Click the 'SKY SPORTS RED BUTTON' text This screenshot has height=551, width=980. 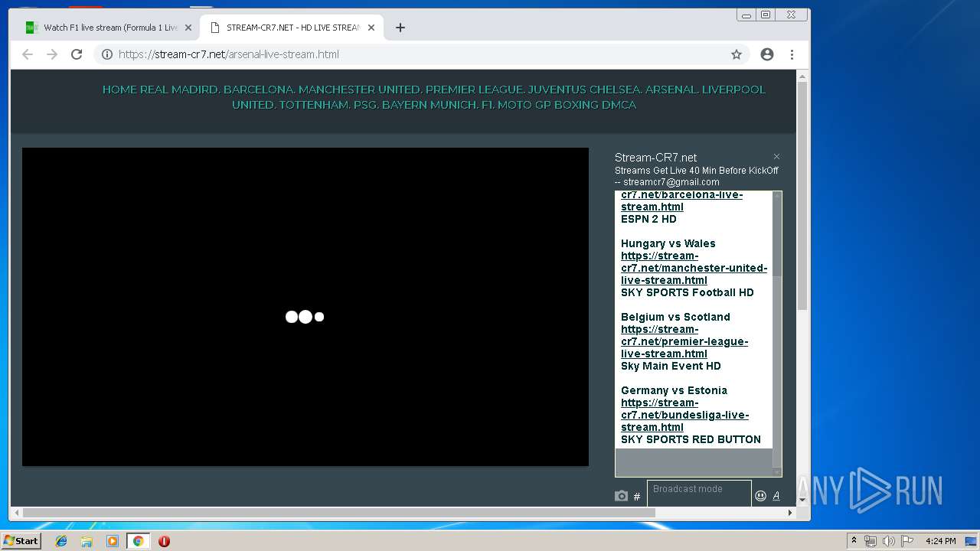pos(691,439)
